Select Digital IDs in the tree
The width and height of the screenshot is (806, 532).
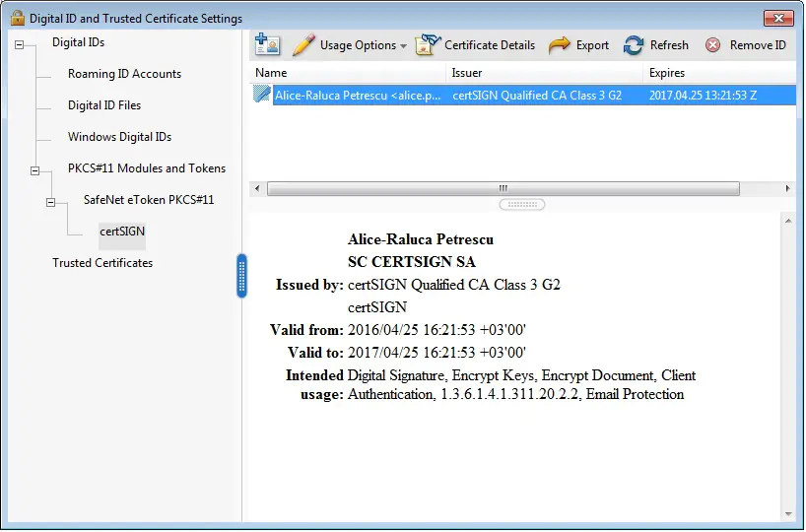coord(78,42)
